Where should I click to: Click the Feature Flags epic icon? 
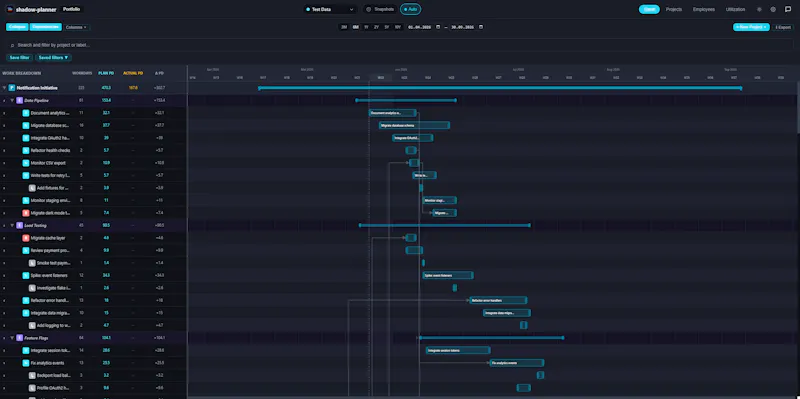pyautogui.click(x=19, y=338)
